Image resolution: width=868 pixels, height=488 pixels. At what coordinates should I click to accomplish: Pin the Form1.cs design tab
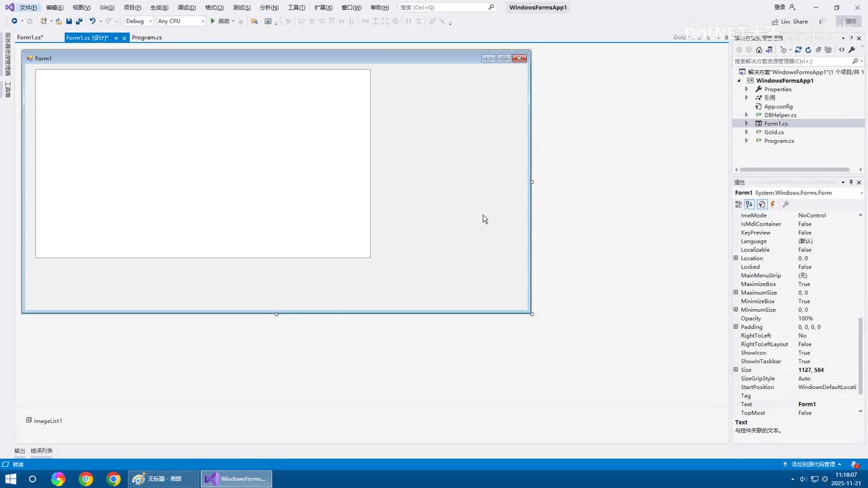116,38
